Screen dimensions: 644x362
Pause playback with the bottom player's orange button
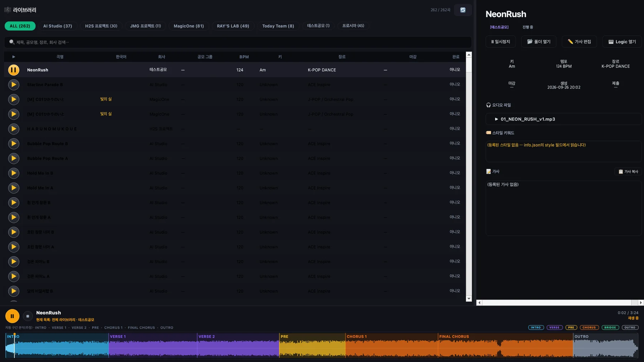12,316
